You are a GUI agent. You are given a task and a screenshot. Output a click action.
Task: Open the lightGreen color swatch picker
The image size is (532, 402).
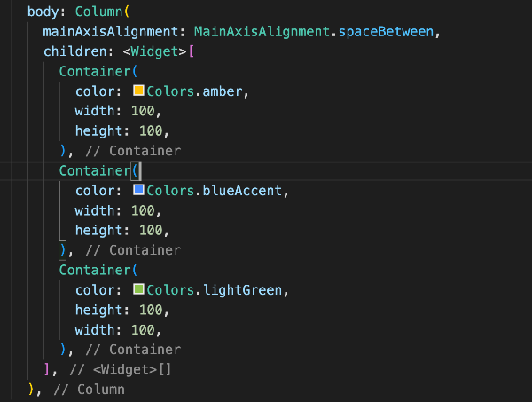click(138, 289)
